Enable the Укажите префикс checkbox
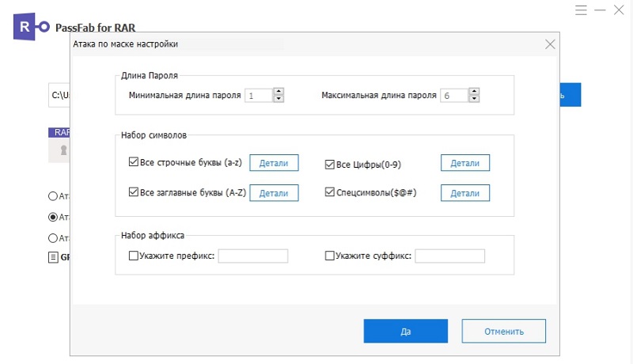 (134, 256)
